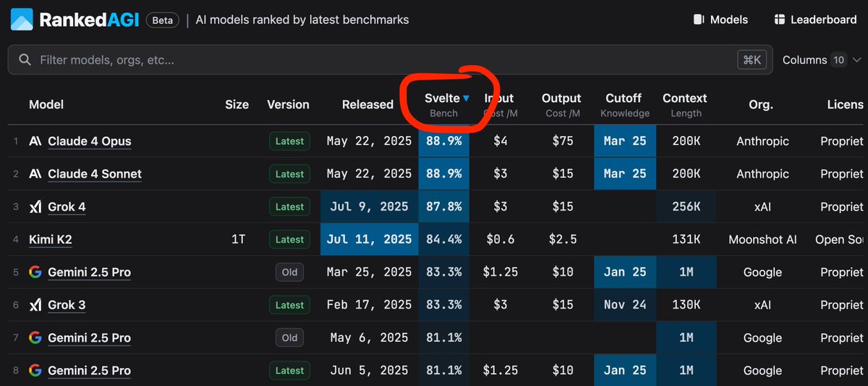Open Kimi K2 model link
The image size is (868, 386).
tap(50, 239)
